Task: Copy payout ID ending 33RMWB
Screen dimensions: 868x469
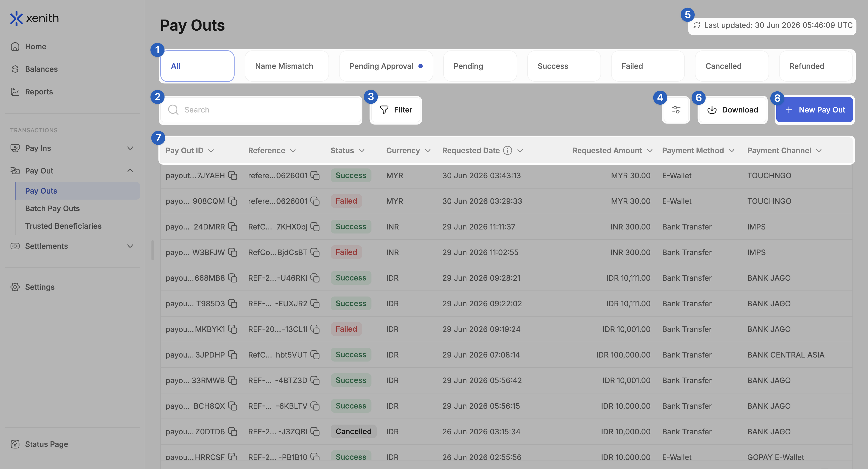Action: pyautogui.click(x=233, y=380)
